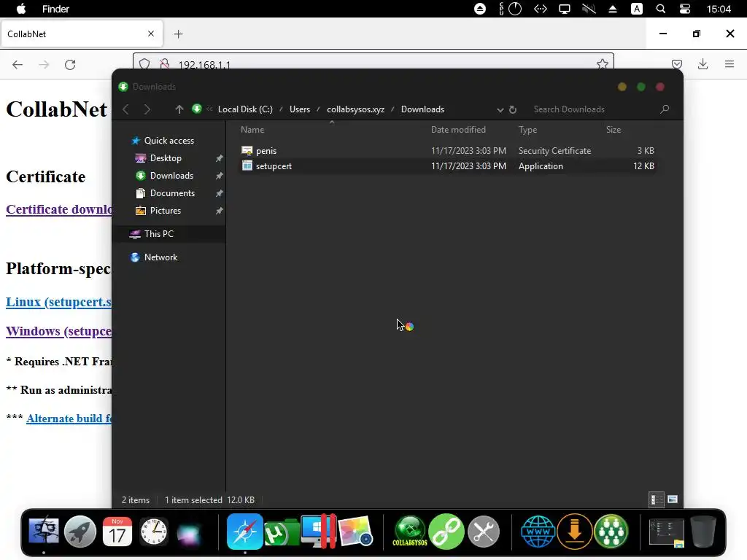Click the display menu bar icon
Image resolution: width=747 pixels, height=560 pixels.
coord(565,9)
